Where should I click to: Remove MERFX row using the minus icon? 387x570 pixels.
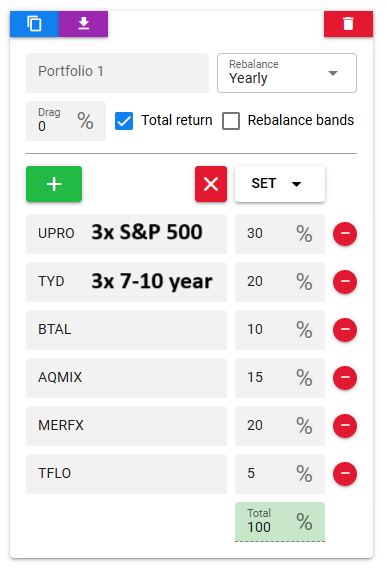pos(345,426)
